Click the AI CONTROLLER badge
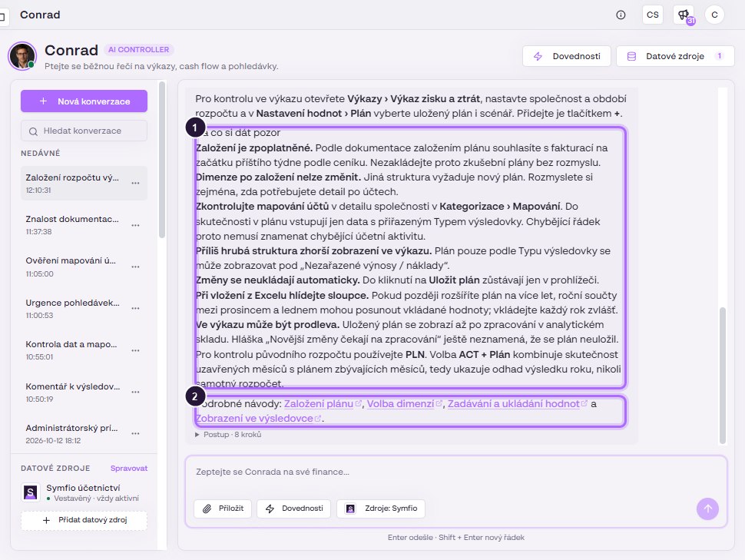Viewport: 745px width, 560px height. [x=139, y=49]
